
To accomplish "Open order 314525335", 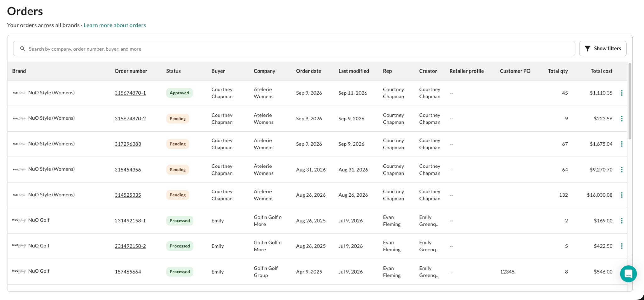I will point(128,195).
